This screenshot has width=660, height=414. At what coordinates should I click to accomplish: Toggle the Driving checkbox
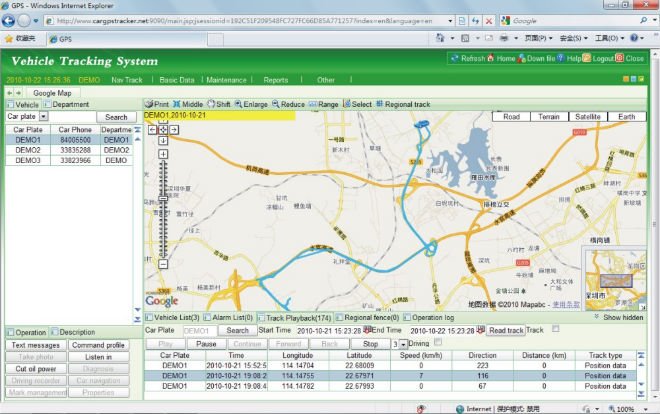click(438, 342)
